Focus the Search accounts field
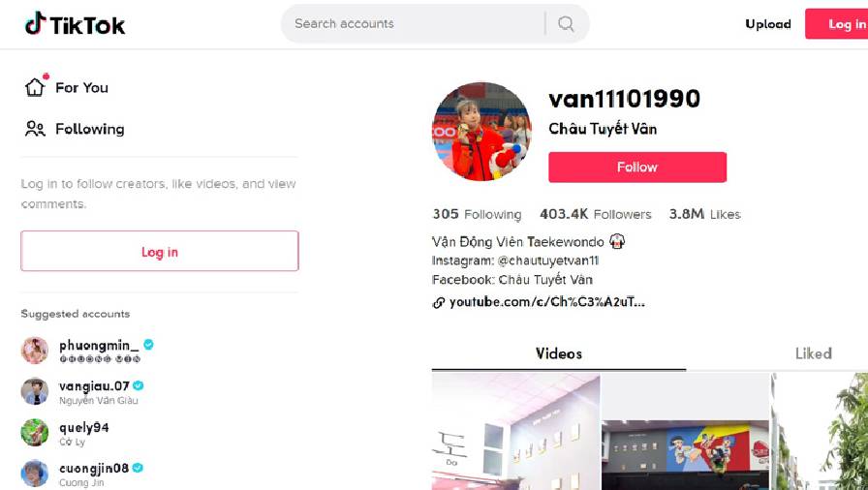Image resolution: width=868 pixels, height=490 pixels. coord(413,24)
